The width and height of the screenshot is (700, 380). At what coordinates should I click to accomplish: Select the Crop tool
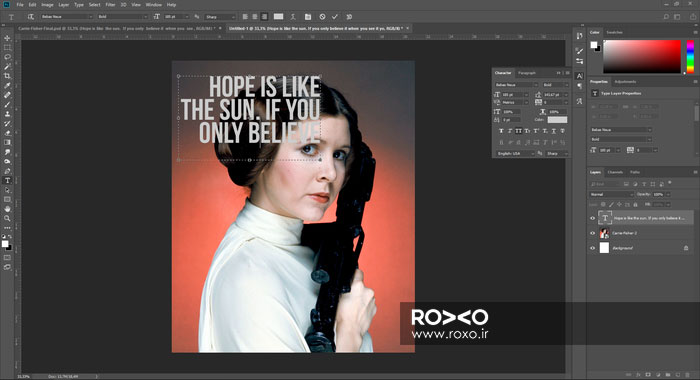7,76
